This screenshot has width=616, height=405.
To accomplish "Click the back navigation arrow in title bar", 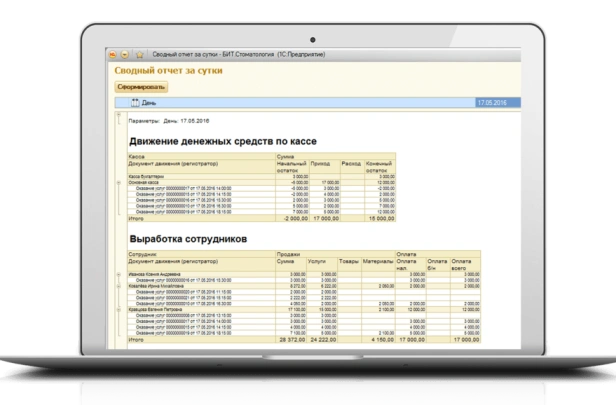I will (113, 54).
